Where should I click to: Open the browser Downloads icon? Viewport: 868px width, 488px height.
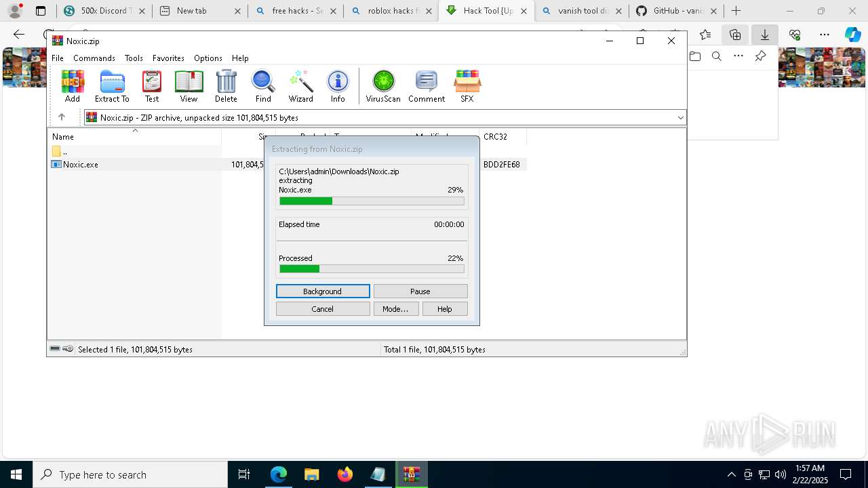[x=765, y=35]
